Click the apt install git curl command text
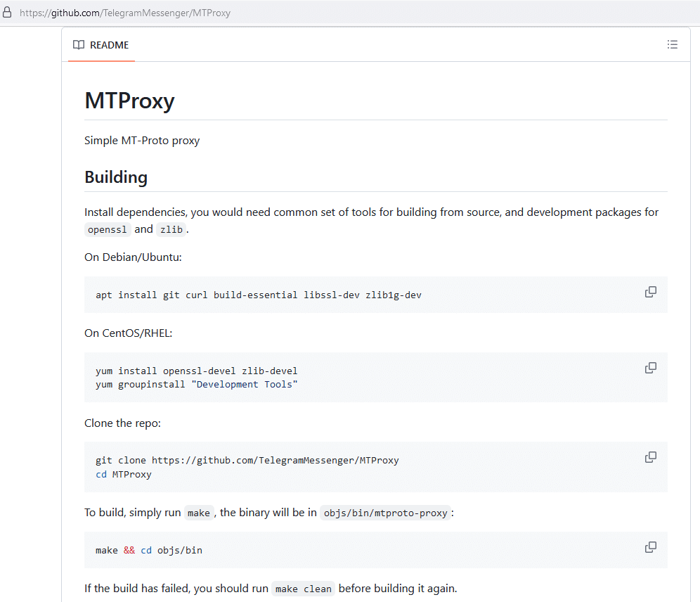 click(259, 295)
